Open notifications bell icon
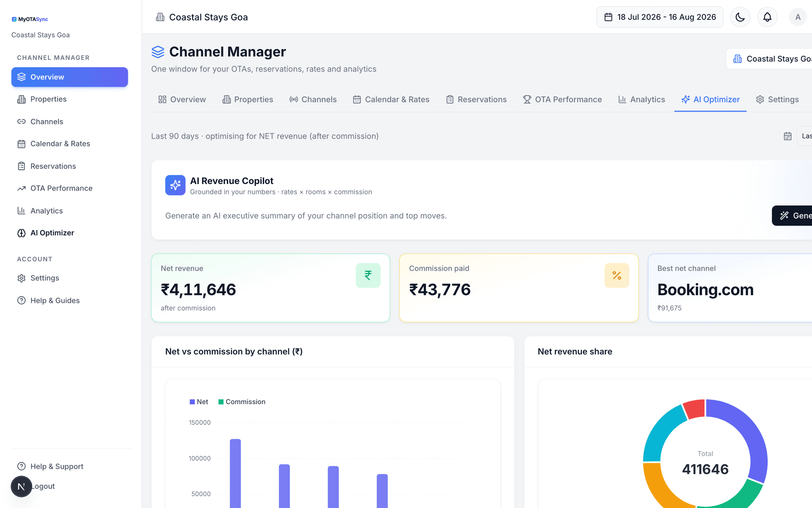This screenshot has width=812, height=508. pos(767,17)
